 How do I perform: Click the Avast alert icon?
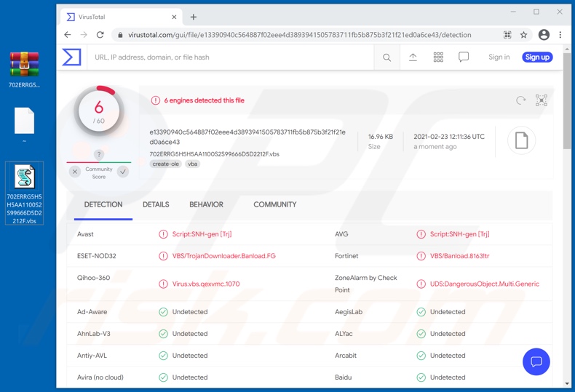tap(163, 234)
